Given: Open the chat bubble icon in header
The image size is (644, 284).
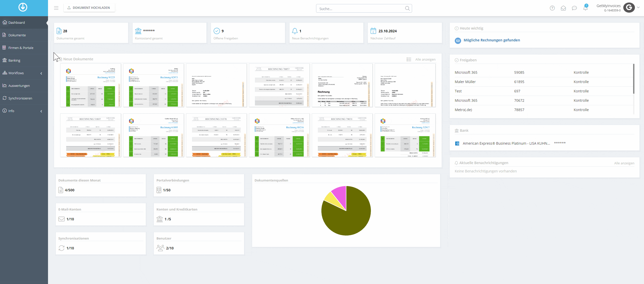Looking at the screenshot, I should pos(574,8).
